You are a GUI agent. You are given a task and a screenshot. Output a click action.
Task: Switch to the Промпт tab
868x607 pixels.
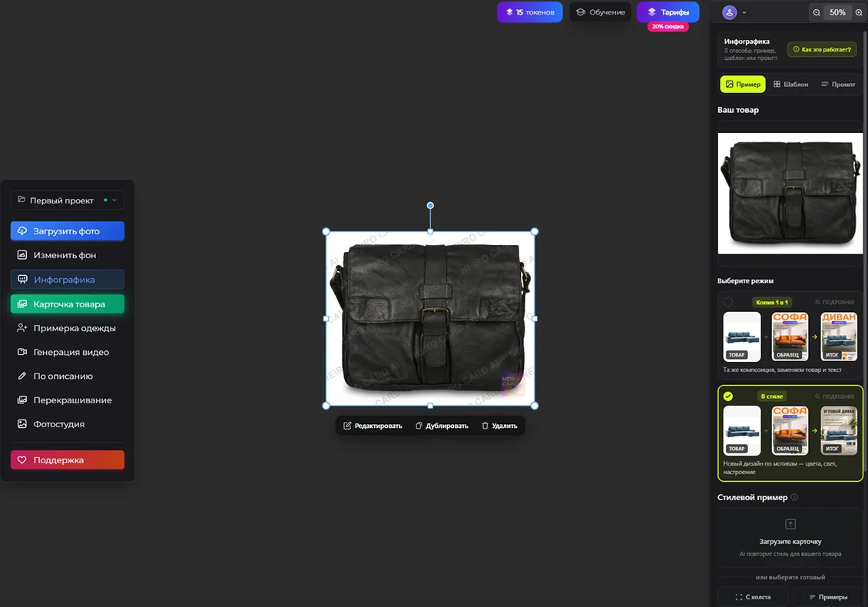coord(838,85)
